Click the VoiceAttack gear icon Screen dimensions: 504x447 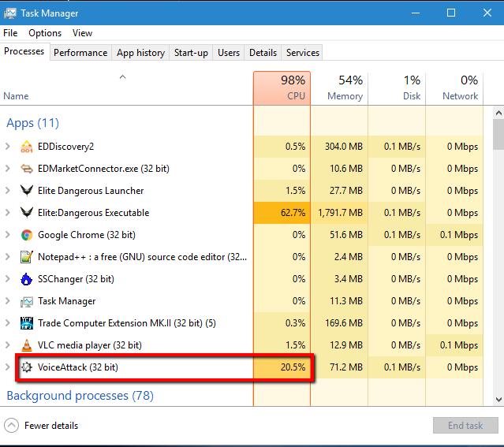click(x=27, y=367)
